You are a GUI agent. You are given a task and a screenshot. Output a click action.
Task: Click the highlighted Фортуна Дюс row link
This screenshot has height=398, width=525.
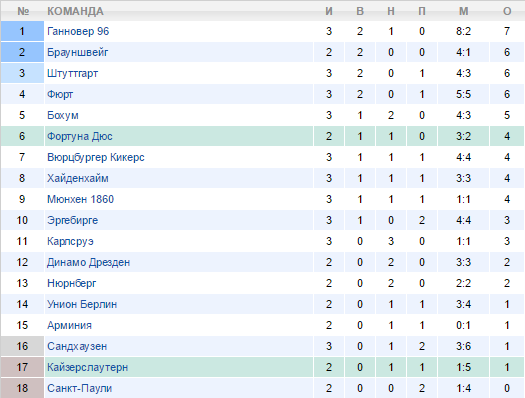tap(80, 136)
